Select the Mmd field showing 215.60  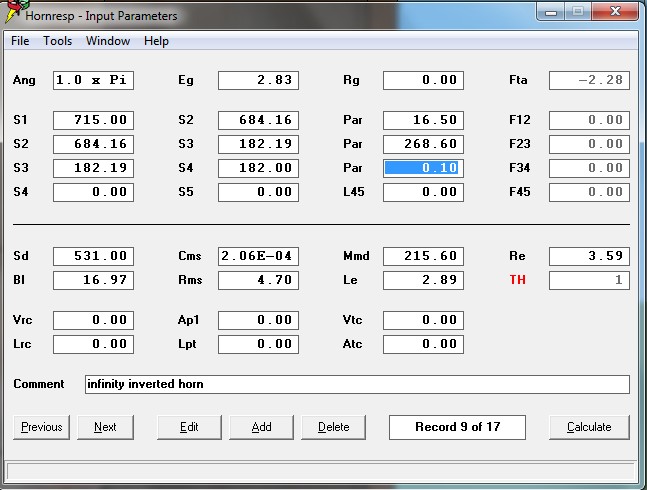tap(423, 256)
